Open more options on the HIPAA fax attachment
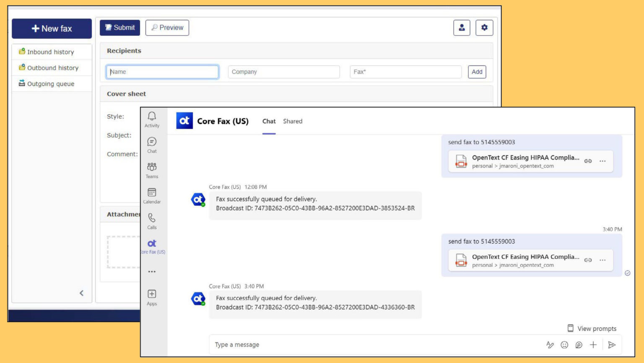Viewport: 644px width, 363px height. click(x=602, y=161)
